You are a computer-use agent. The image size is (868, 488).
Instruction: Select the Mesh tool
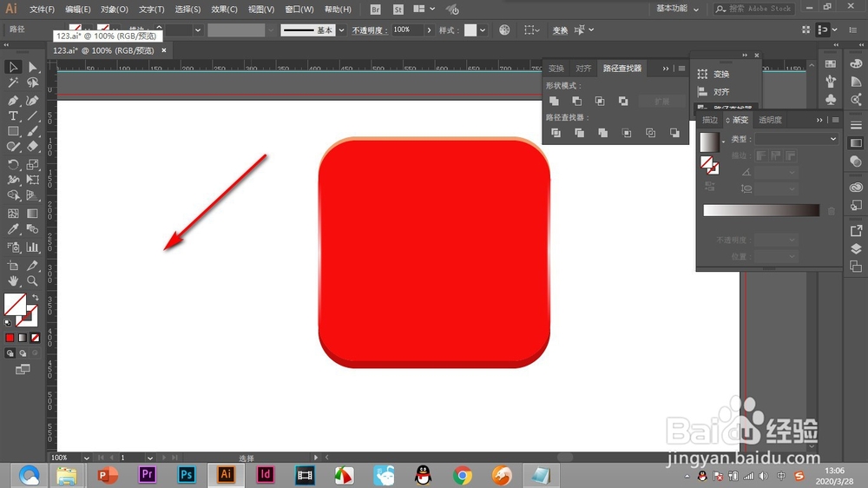(13, 214)
